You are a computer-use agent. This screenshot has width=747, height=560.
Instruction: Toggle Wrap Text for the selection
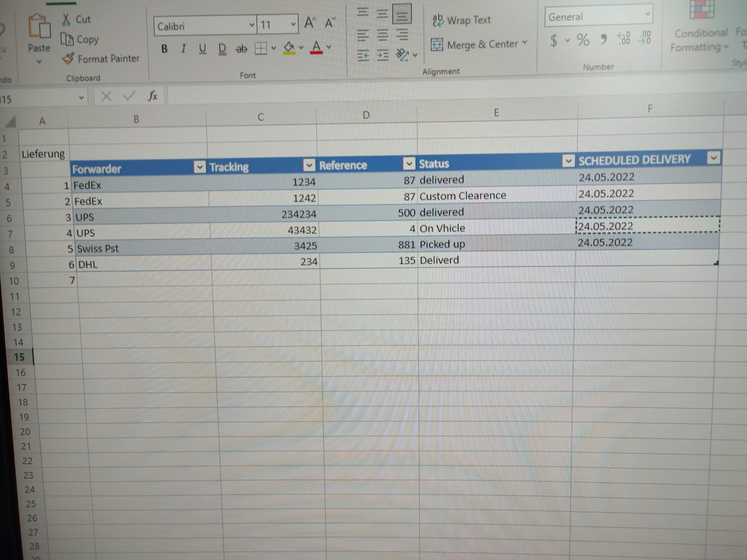[x=449, y=20]
